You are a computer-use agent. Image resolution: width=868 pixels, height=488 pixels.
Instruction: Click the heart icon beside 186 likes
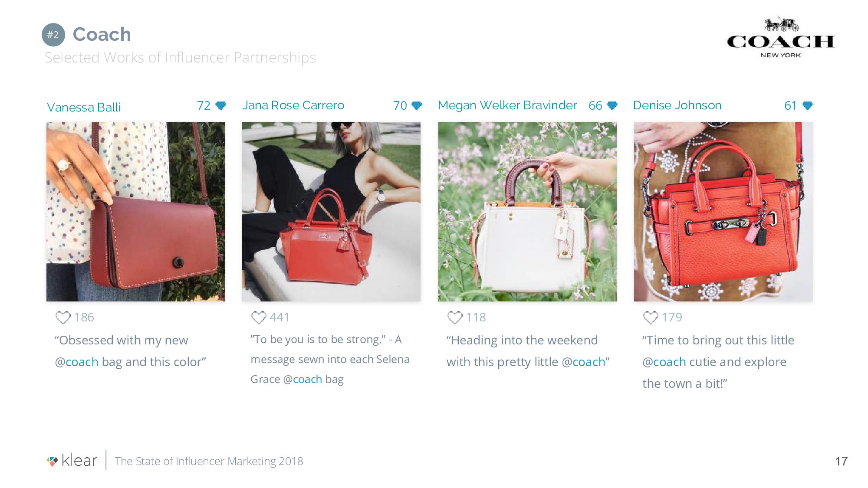pos(63,318)
